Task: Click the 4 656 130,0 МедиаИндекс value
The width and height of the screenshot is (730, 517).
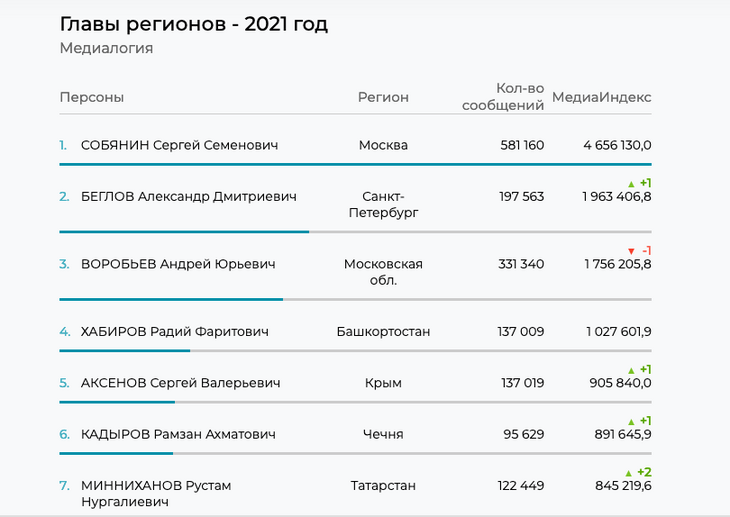Action: point(617,145)
